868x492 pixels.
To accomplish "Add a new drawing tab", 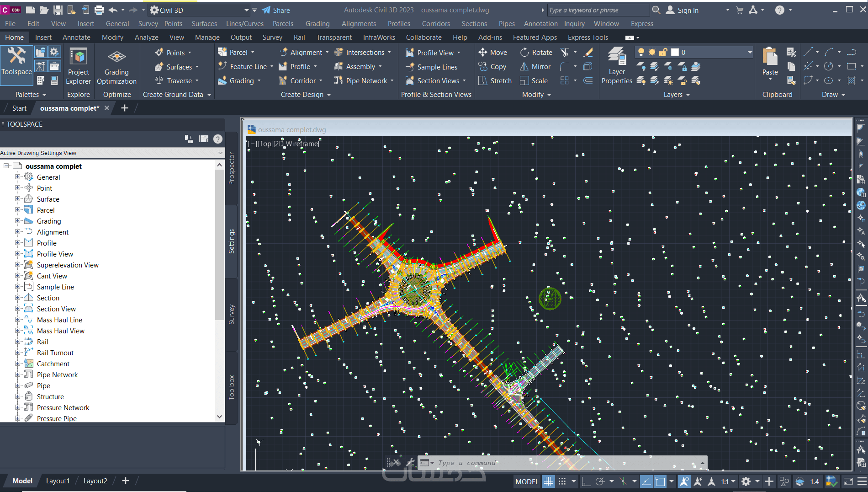I will coord(124,108).
